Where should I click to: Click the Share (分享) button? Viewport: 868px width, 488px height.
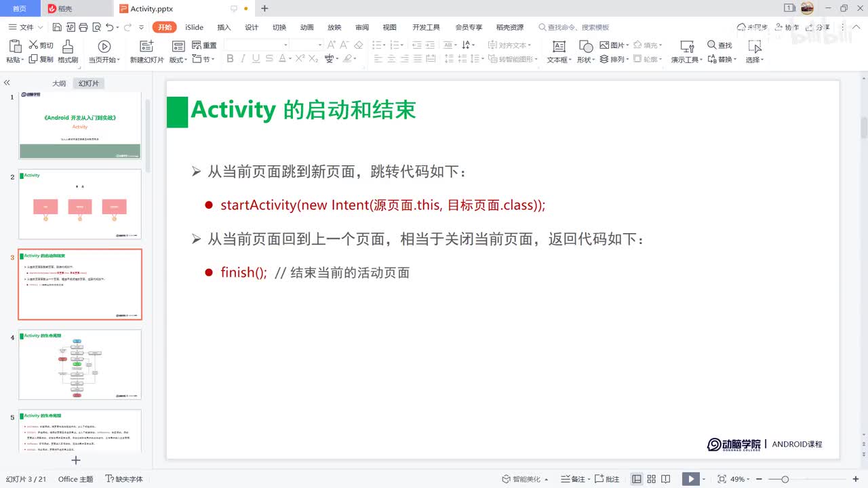(819, 27)
